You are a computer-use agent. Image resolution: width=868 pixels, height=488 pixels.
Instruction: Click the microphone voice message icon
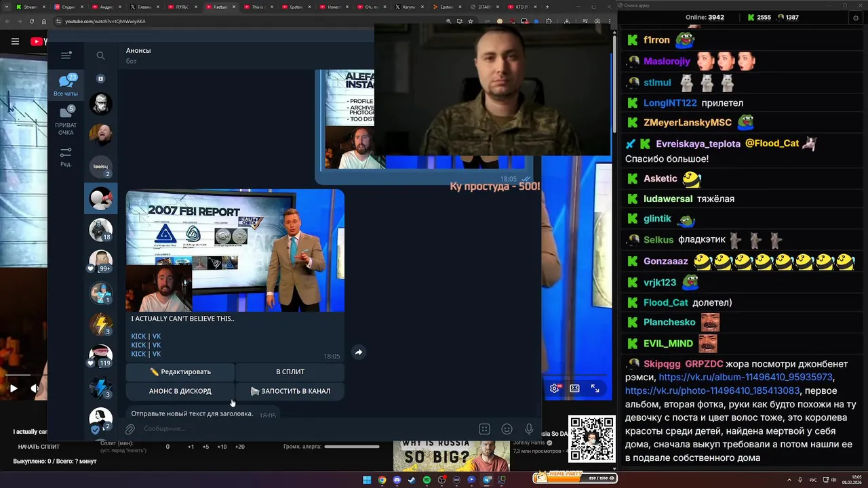529,429
